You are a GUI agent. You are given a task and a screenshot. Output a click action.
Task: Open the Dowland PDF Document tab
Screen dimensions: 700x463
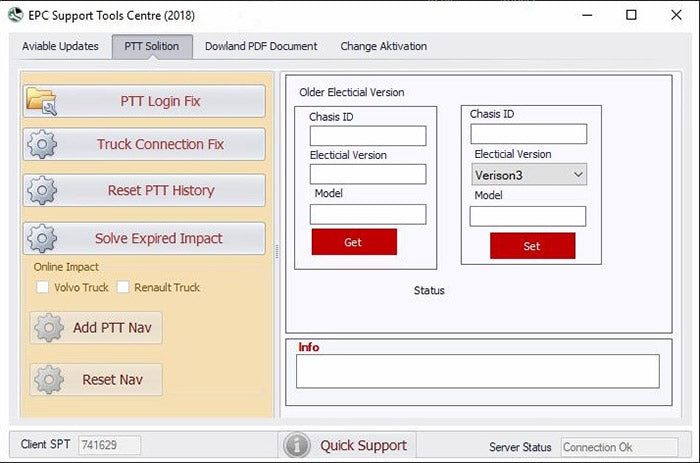[x=261, y=46]
